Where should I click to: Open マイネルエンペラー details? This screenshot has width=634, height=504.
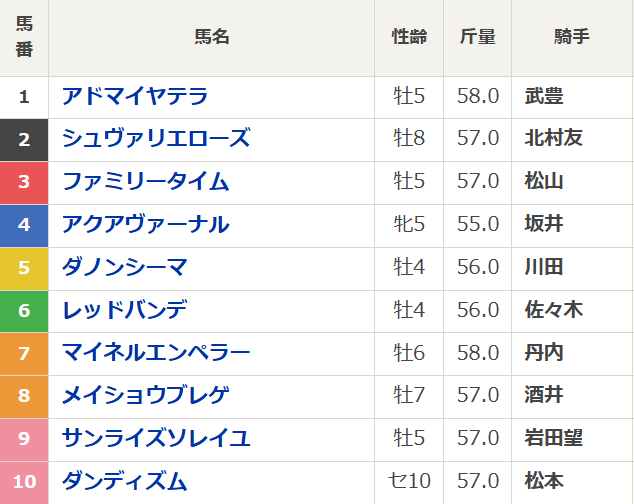coord(156,352)
